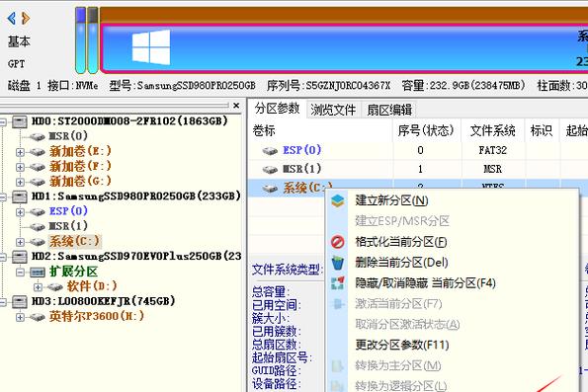The image size is (588, 392).
Task: Click the red format prohibition icon
Action: [338, 242]
